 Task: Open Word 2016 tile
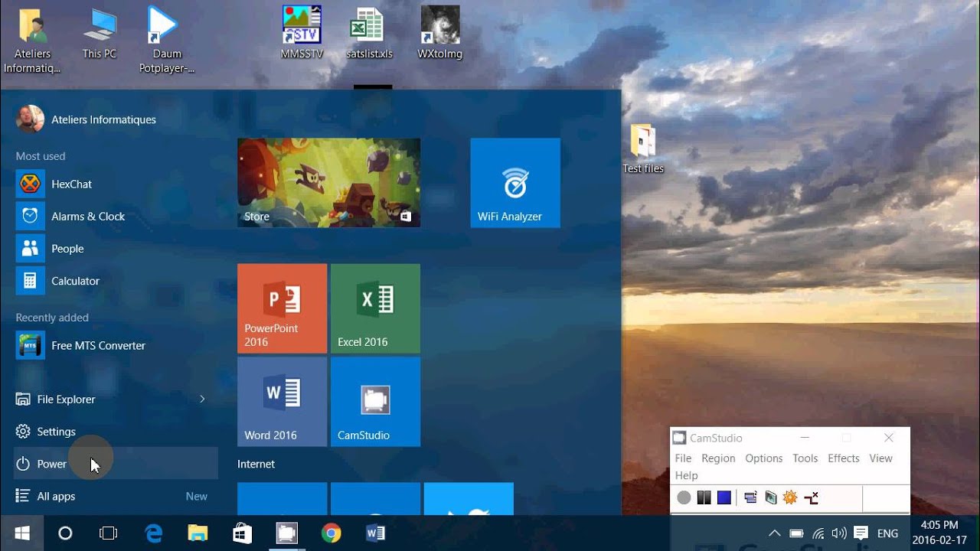tap(282, 402)
